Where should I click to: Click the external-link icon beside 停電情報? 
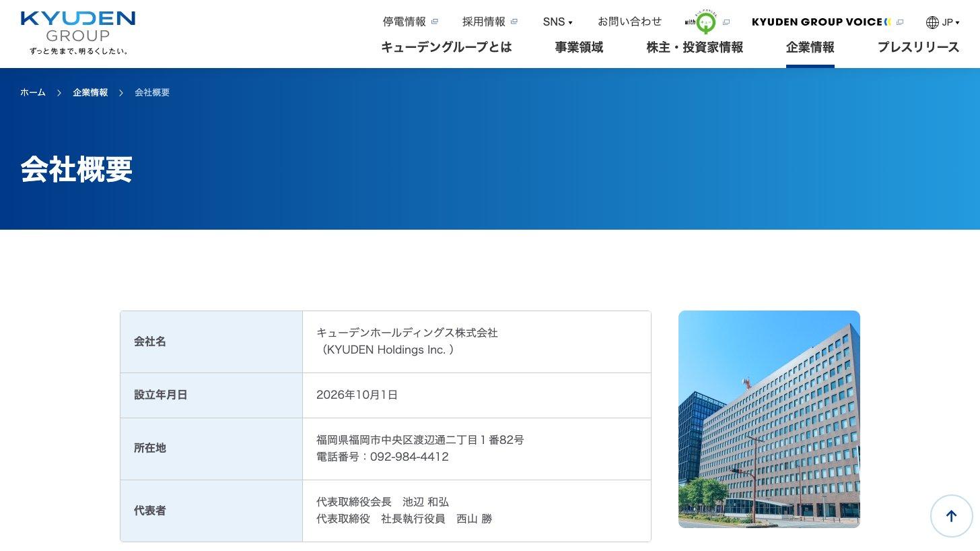pyautogui.click(x=435, y=22)
